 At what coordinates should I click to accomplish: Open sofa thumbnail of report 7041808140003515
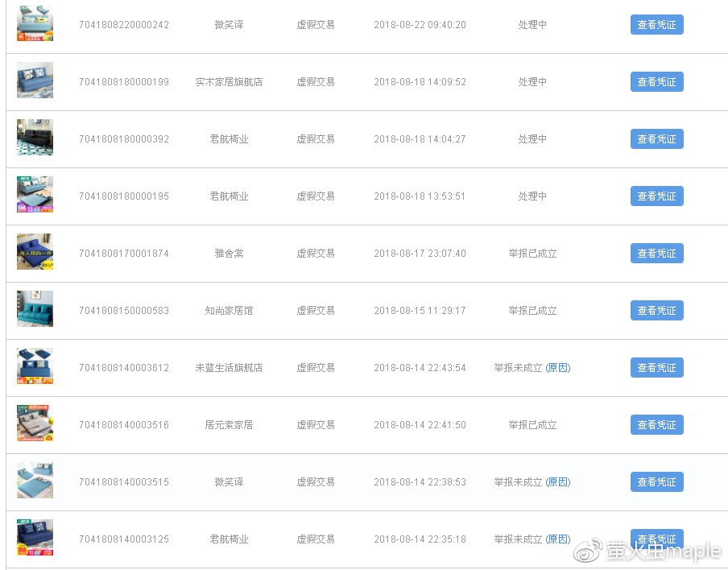pyautogui.click(x=35, y=480)
